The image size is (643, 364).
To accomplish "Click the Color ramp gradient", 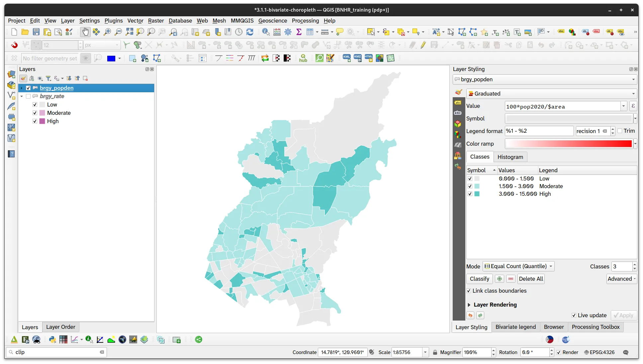I will (568, 144).
